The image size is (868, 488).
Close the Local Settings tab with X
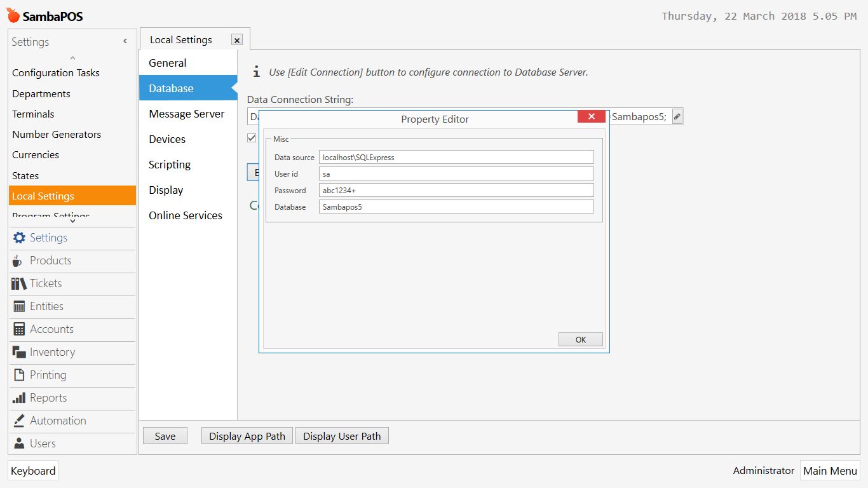pos(237,40)
